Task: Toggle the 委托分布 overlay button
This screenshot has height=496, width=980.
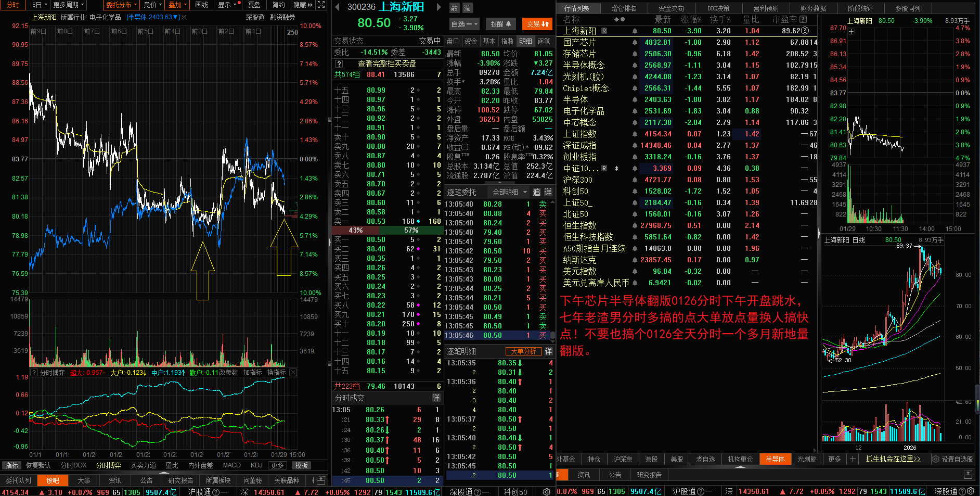Action: click(x=122, y=5)
